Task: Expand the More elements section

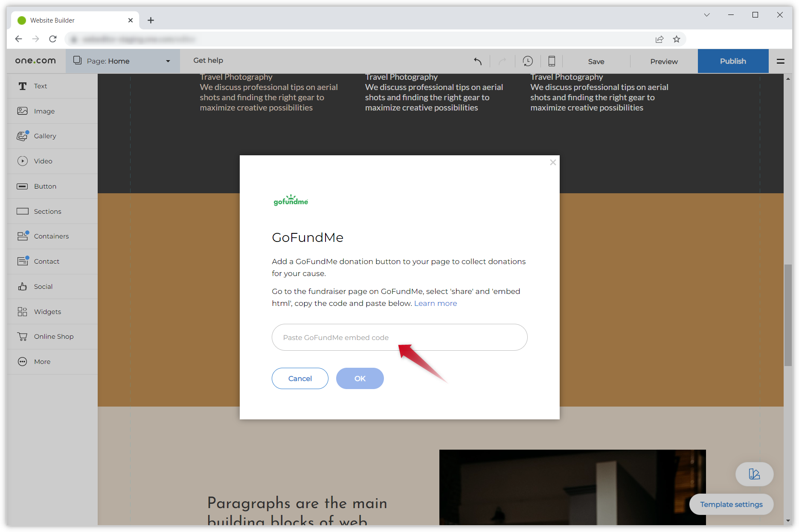Action: click(x=42, y=361)
